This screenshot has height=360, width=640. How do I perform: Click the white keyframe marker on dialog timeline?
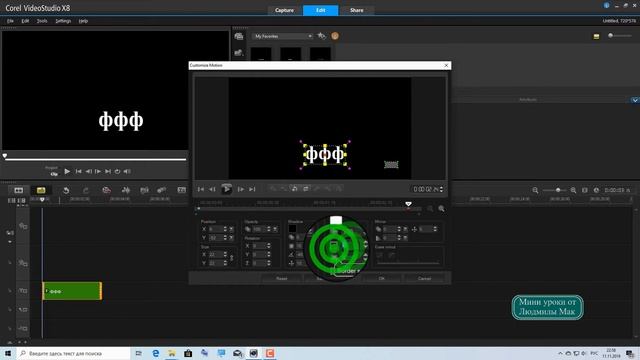pos(408,204)
